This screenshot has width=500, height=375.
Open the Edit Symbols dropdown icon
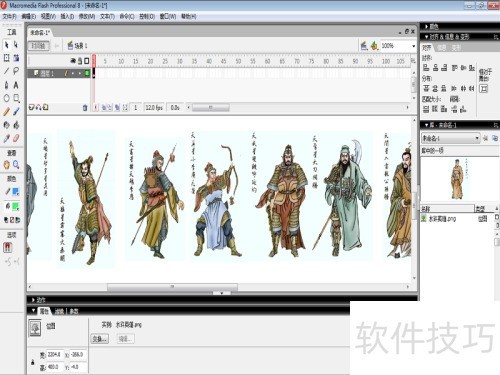[x=374, y=46]
